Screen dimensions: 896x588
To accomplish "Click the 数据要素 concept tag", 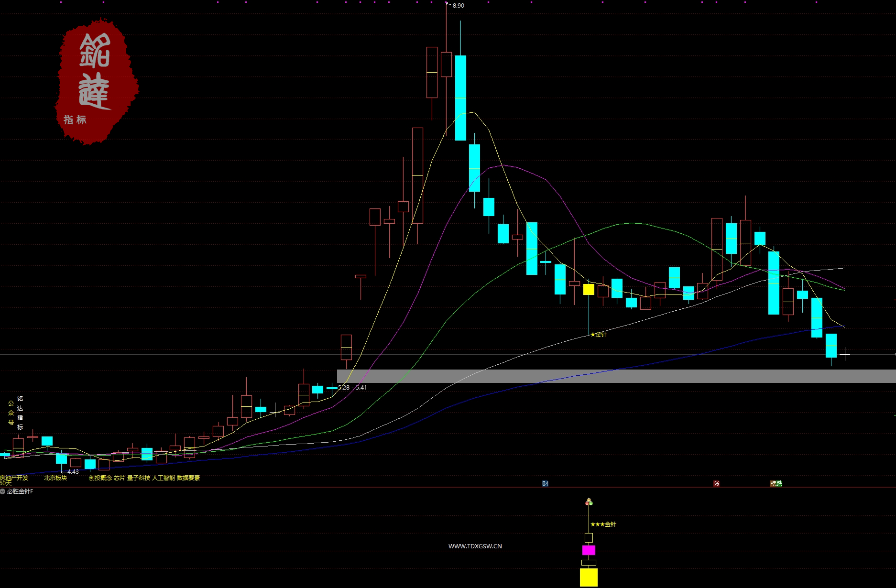I will coord(188,478).
